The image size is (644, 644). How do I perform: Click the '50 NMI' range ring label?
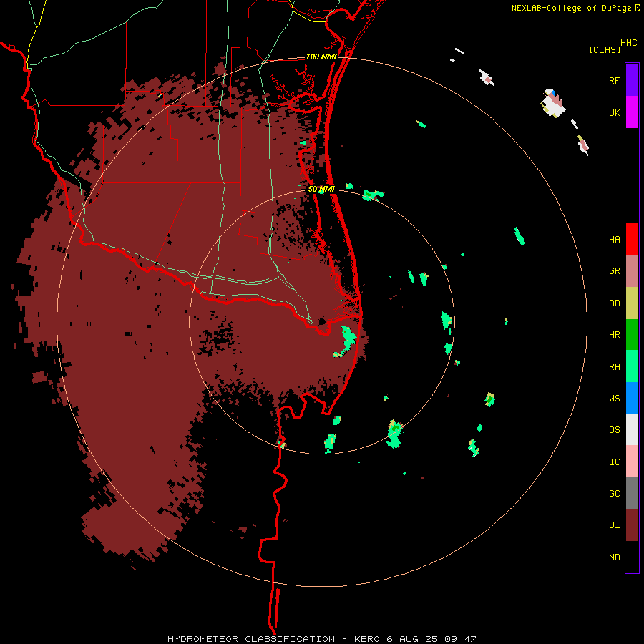tap(321, 189)
